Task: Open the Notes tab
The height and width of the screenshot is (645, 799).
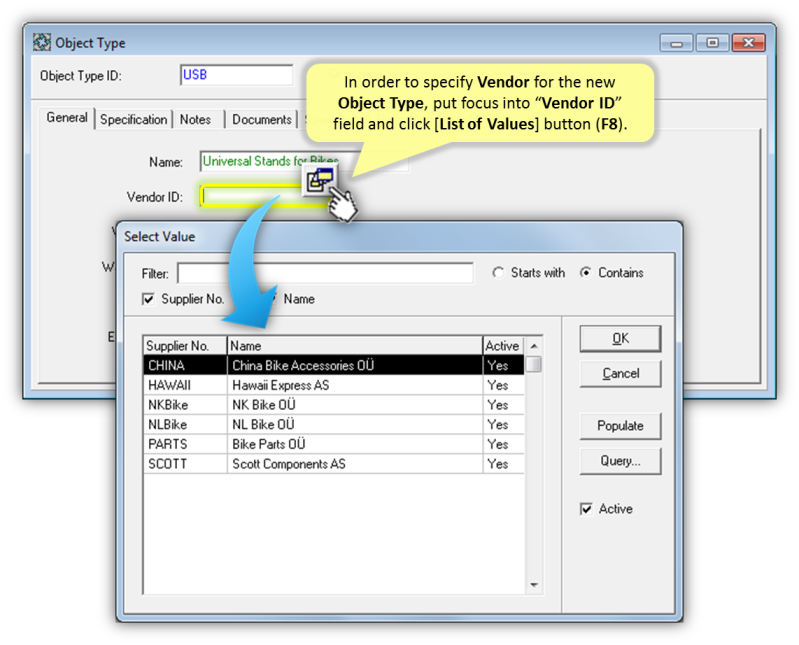Action: (196, 120)
